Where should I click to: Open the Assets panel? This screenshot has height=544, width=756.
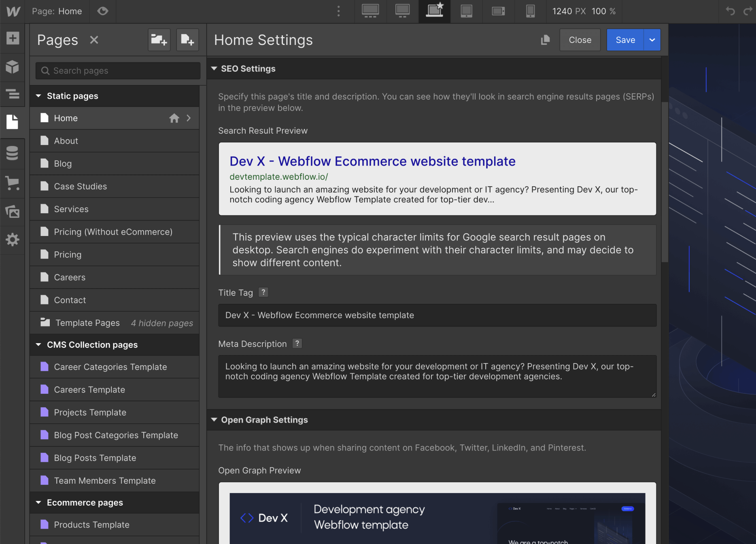13,211
